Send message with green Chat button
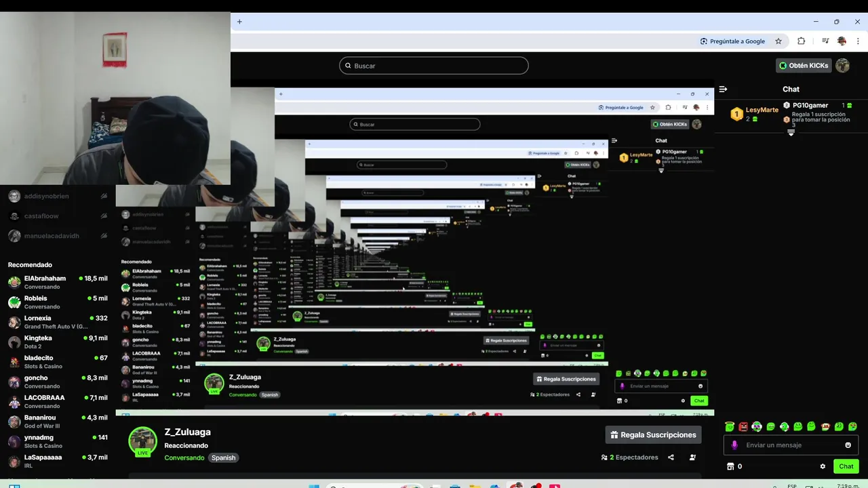This screenshot has height=488, width=868. (846, 466)
